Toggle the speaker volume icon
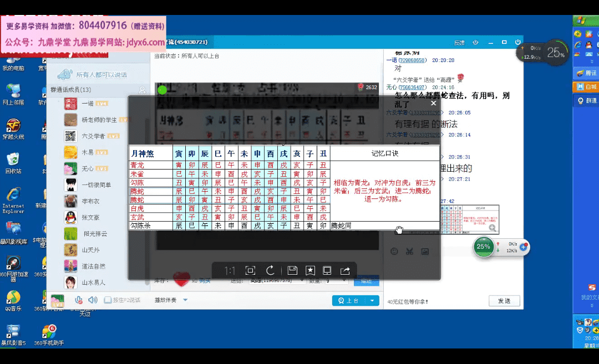Screen dimensions: 599x364 93,300
